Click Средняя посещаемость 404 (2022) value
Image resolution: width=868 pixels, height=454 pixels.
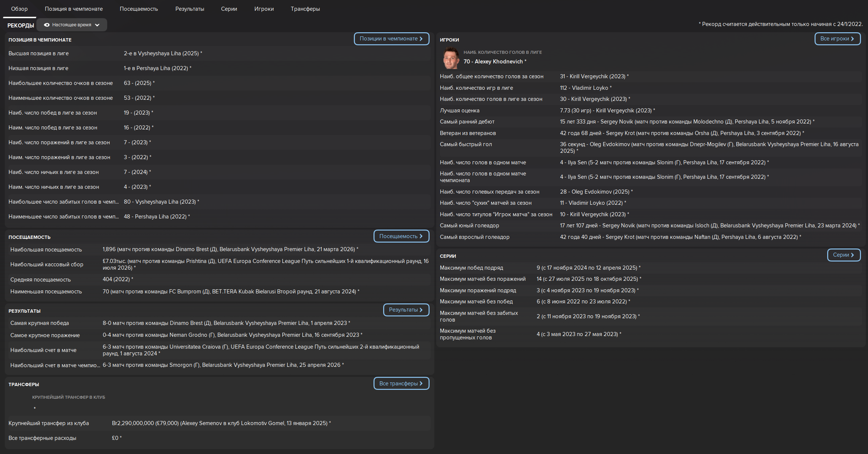[x=118, y=279]
